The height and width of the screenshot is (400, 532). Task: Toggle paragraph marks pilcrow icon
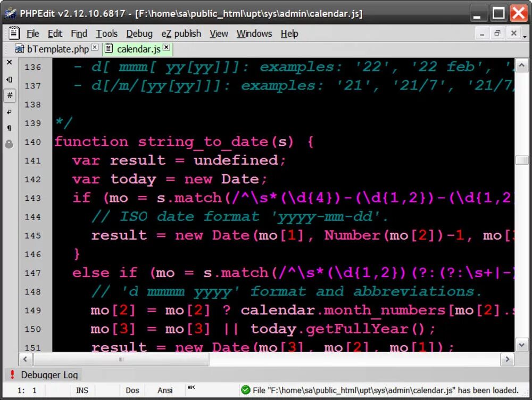pos(10,128)
